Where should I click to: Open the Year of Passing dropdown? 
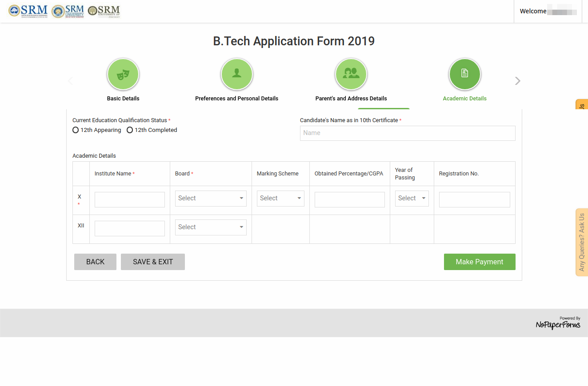tap(412, 198)
